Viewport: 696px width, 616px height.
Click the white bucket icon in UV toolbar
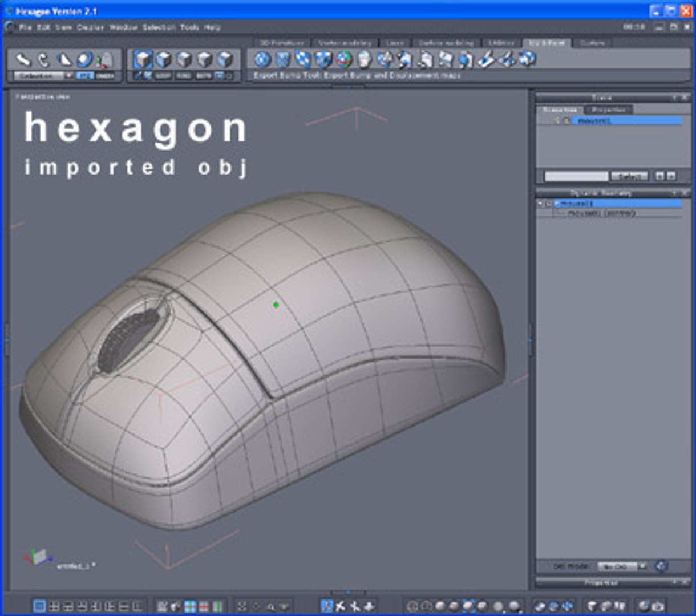(365, 59)
